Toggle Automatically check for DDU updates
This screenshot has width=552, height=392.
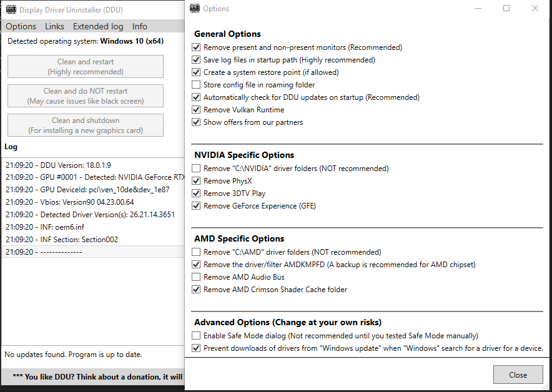[196, 97]
